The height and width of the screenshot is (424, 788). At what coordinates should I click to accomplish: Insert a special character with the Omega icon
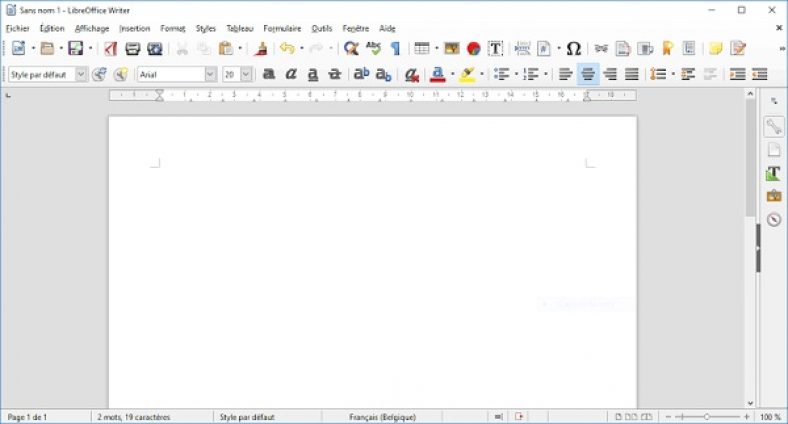[573, 48]
